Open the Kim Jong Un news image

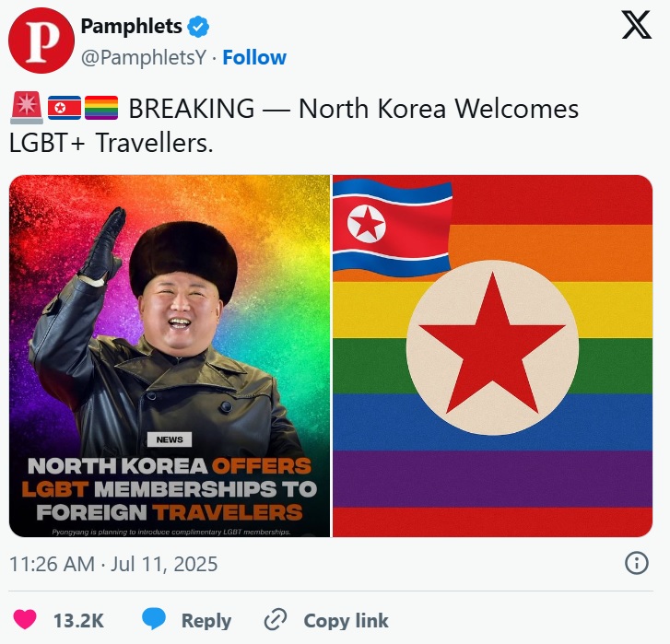170,356
